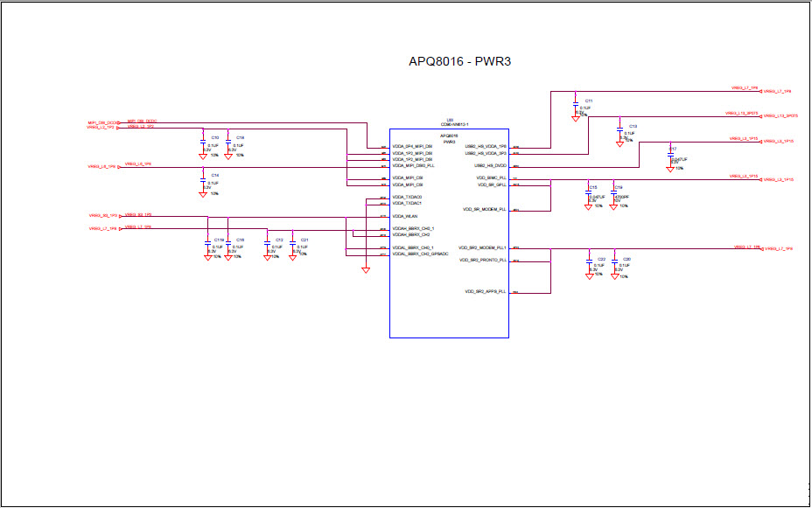
Task: Select the MIPI_DSI_DCDC off-page connector
Action: click(103, 122)
